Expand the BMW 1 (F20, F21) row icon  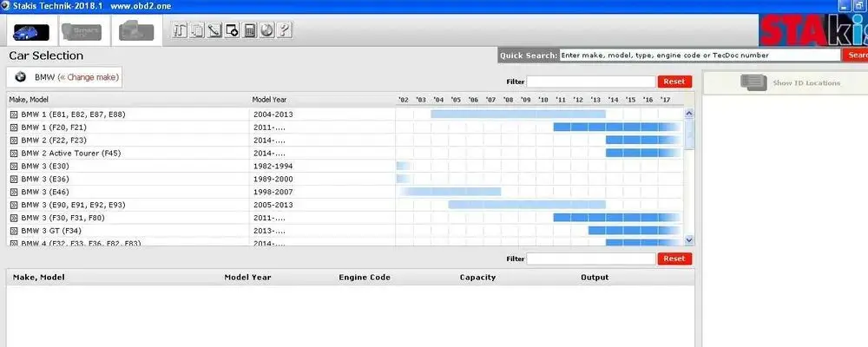tap(14, 128)
